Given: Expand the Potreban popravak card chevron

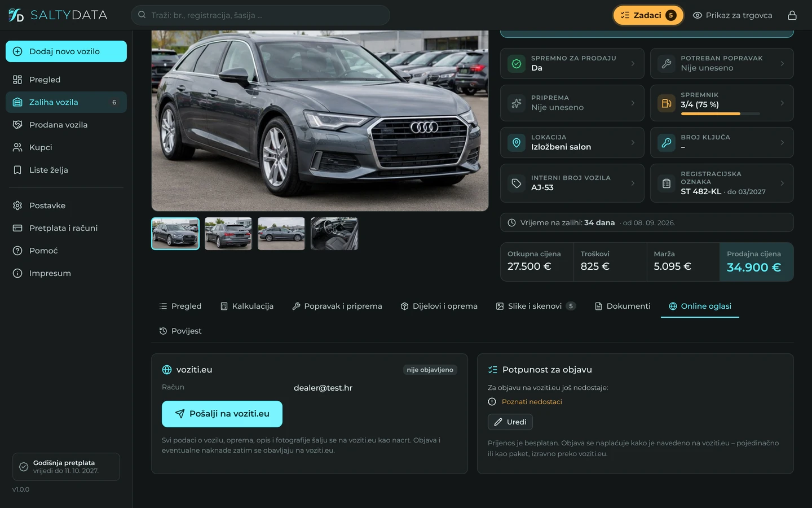Looking at the screenshot, I should tap(782, 64).
